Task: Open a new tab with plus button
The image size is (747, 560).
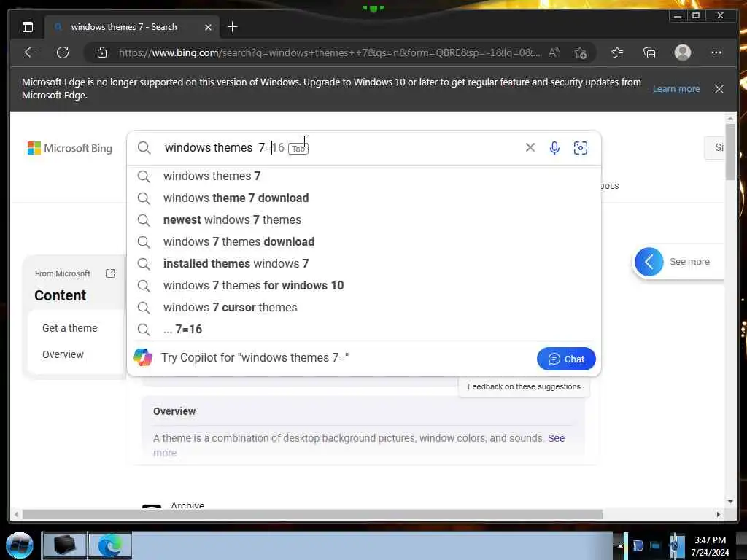Action: (232, 27)
